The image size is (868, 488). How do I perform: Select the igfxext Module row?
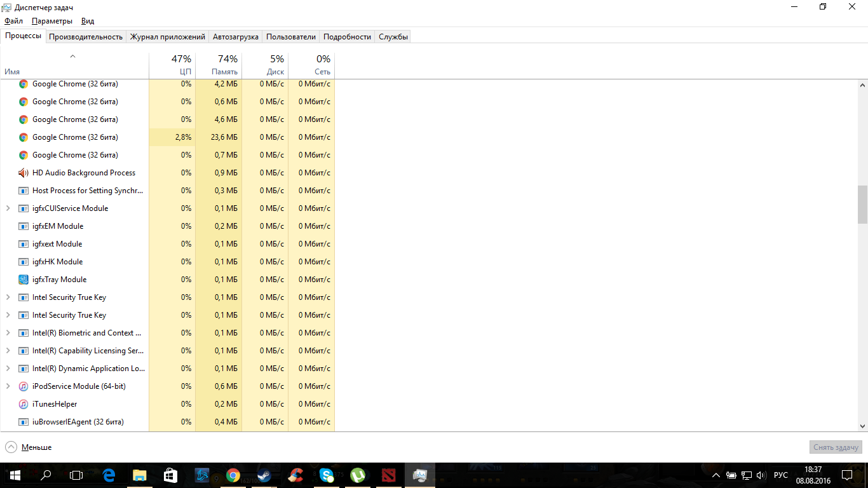[167, 244]
